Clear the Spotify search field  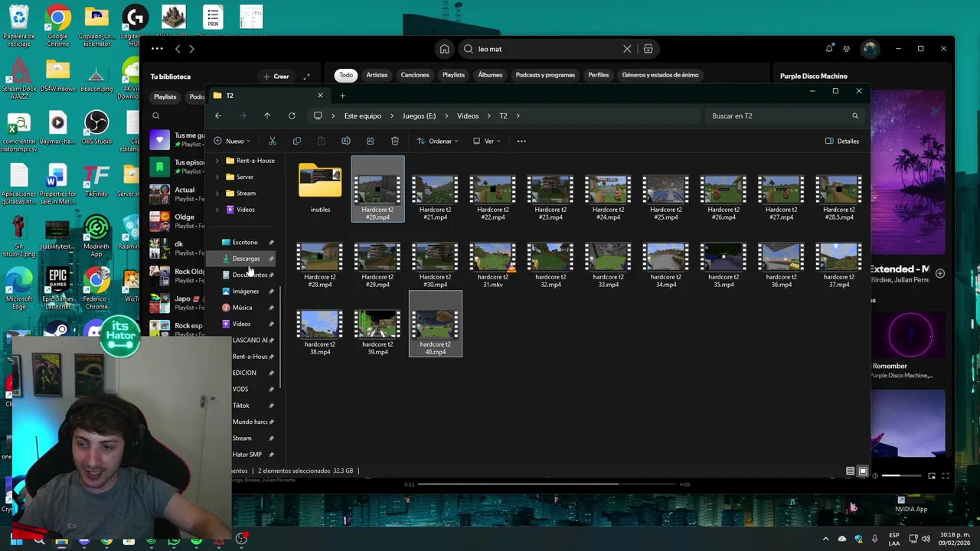(627, 49)
